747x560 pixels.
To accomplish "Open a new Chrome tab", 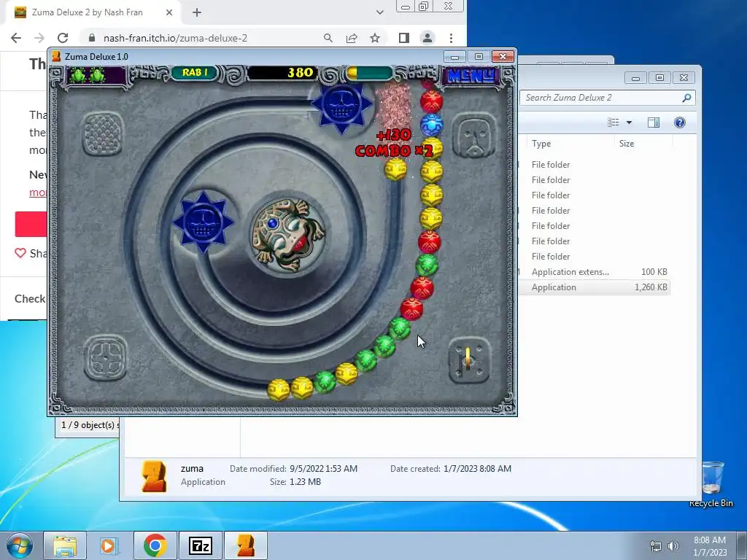I will click(x=197, y=13).
